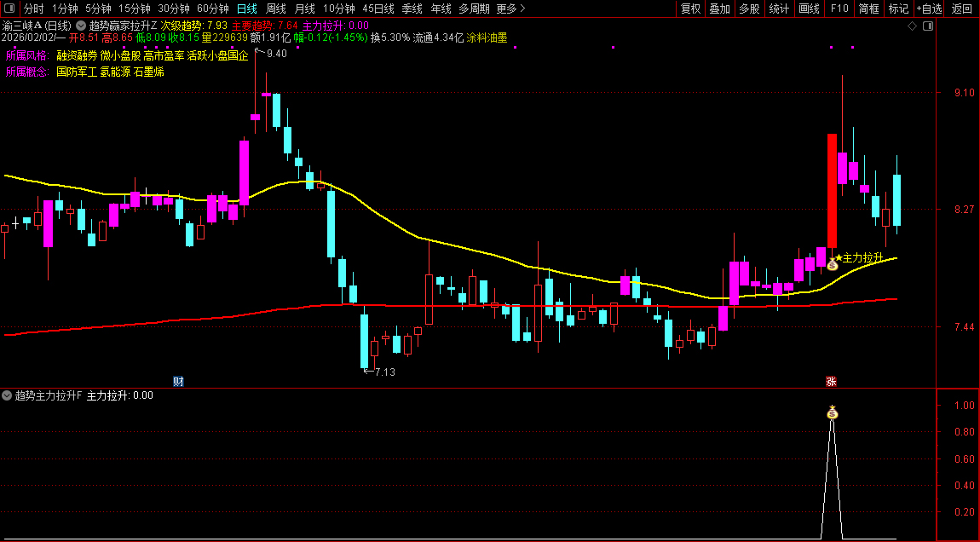Viewport: 980px width, 542px height.
Task: Click the 所属风格 label
Action: point(27,55)
